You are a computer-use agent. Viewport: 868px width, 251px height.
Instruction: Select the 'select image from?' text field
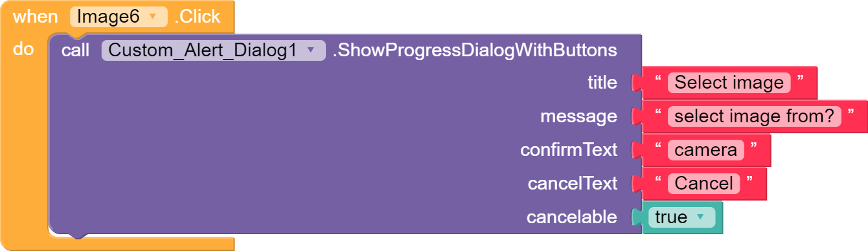tap(754, 116)
